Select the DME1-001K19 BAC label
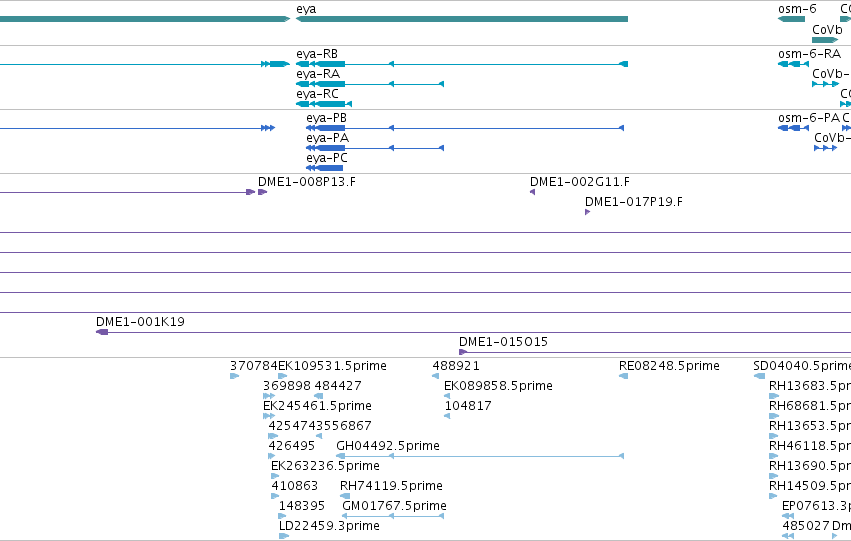851x541 pixels. [x=140, y=322]
